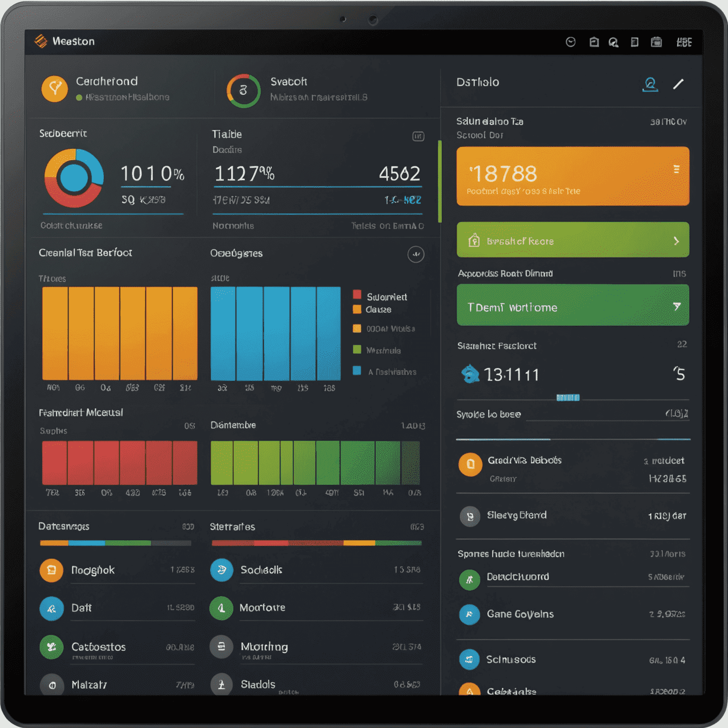Open the clock icon in top bar

571,42
